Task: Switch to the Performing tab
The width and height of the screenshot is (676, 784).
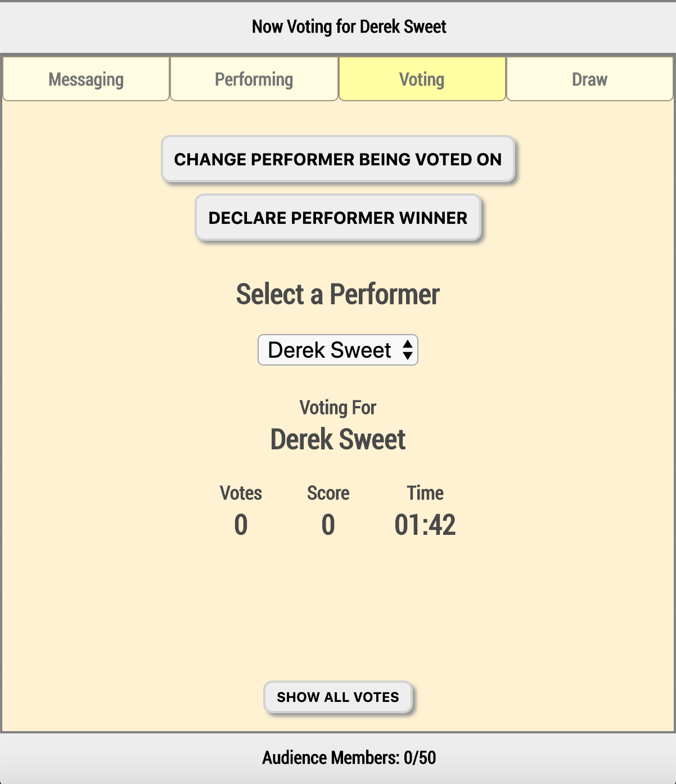Action: tap(254, 79)
